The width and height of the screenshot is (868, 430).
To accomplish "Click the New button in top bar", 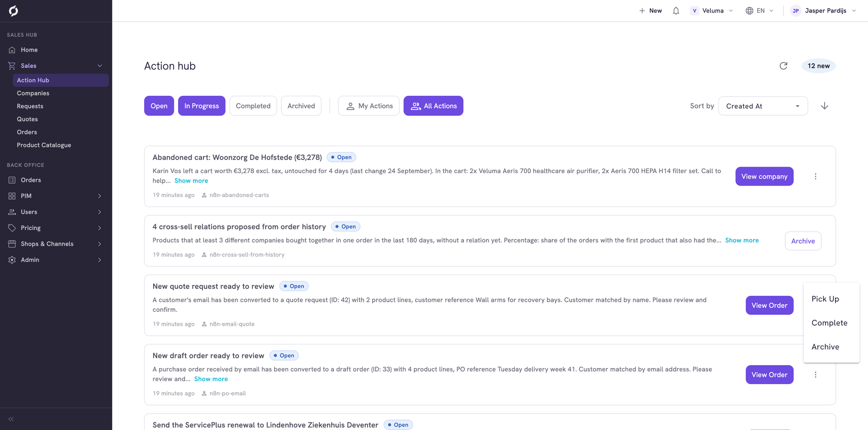I will (651, 10).
